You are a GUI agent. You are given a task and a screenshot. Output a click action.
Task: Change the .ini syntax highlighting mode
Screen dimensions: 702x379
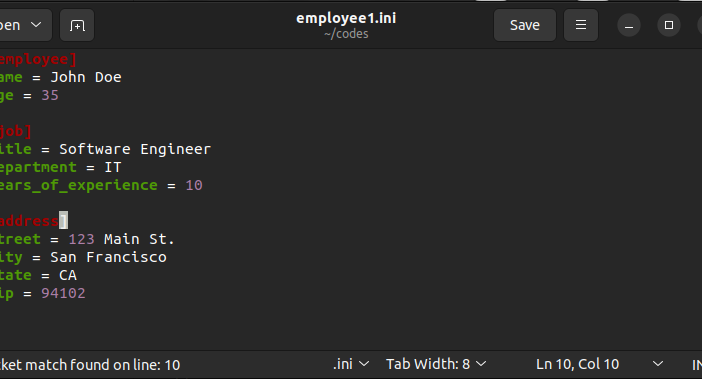click(351, 364)
